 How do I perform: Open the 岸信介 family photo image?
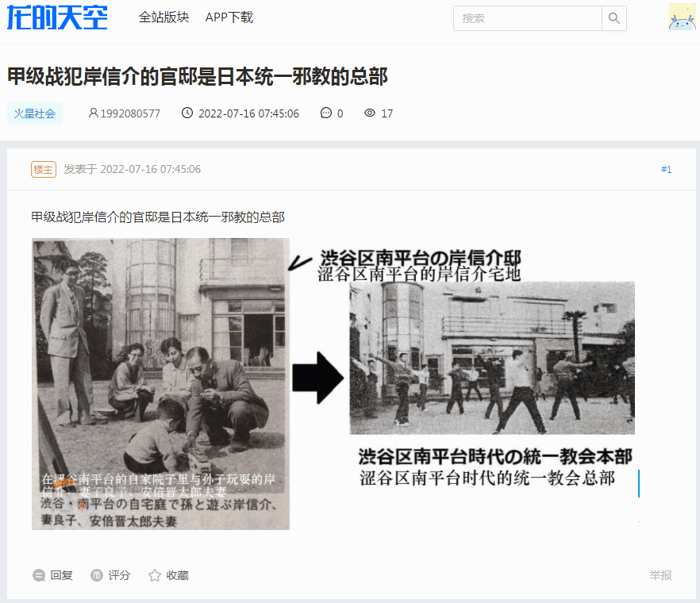[160, 384]
